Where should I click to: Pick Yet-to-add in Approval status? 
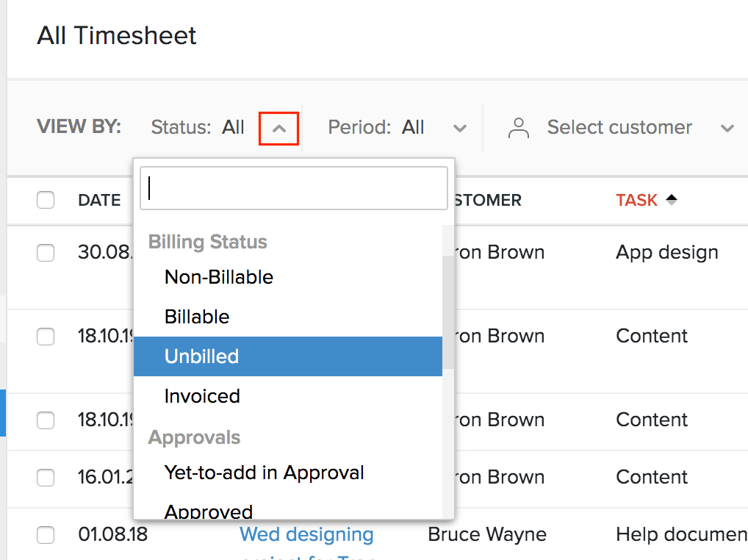[x=265, y=473]
